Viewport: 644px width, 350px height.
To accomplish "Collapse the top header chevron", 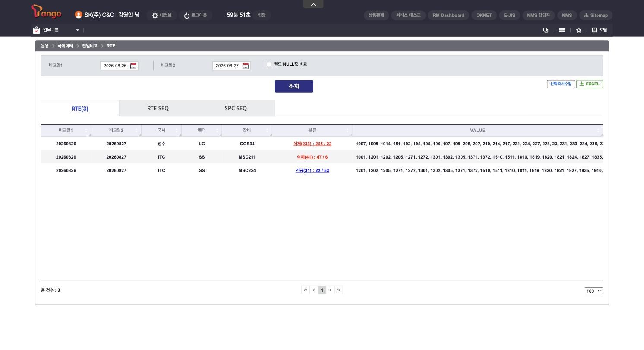I will [x=313, y=4].
